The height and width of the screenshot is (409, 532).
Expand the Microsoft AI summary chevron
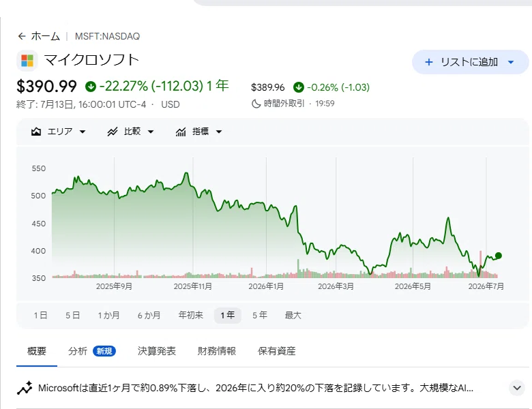tap(517, 388)
